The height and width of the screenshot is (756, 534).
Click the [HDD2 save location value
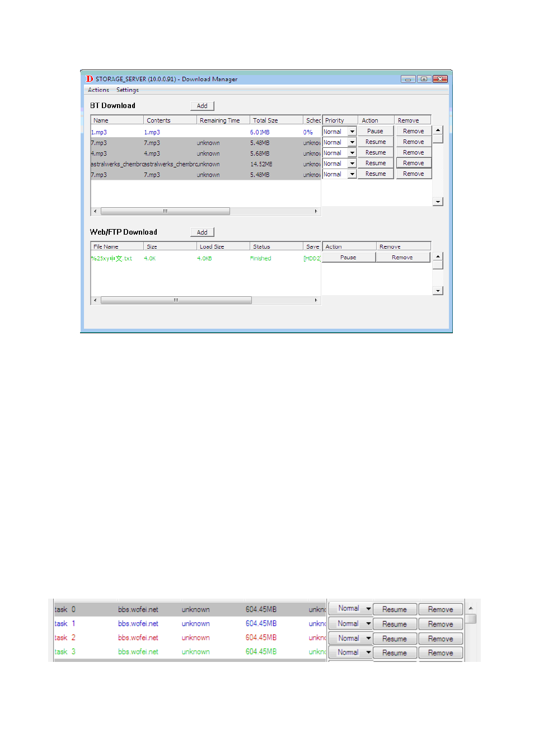312,259
